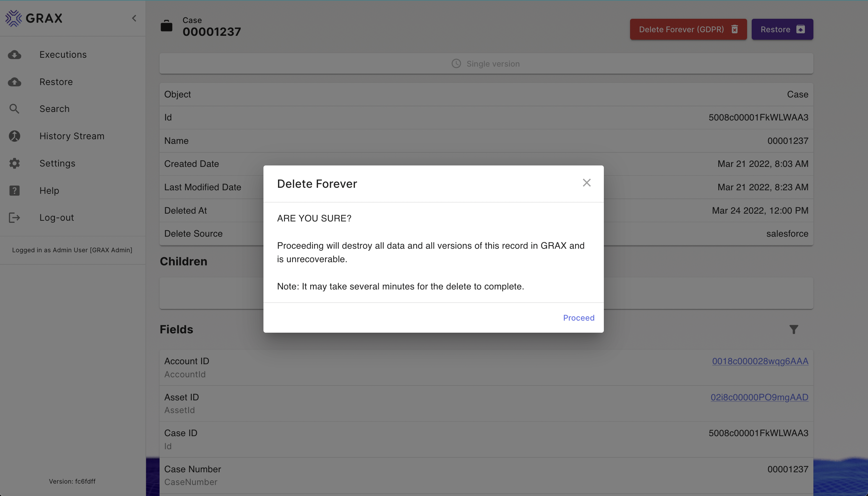The image size is (868, 496).
Task: Click the Executions cloud download icon
Action: pos(15,55)
